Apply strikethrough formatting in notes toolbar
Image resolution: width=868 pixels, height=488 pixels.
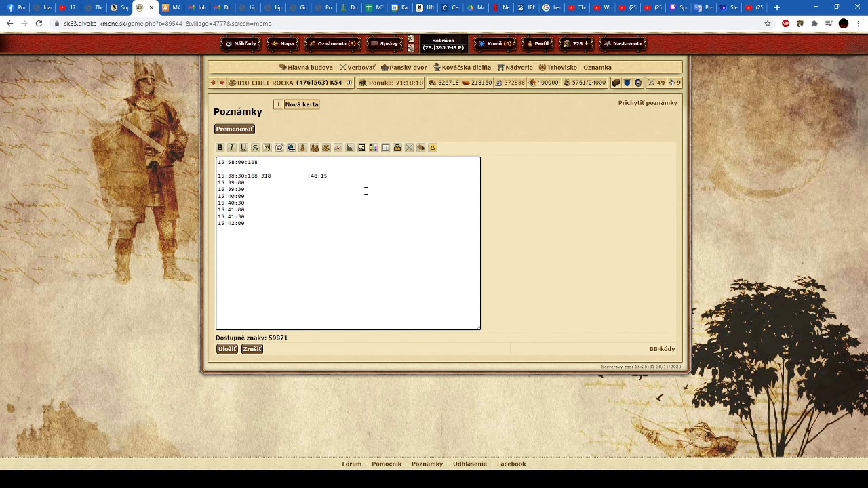255,148
